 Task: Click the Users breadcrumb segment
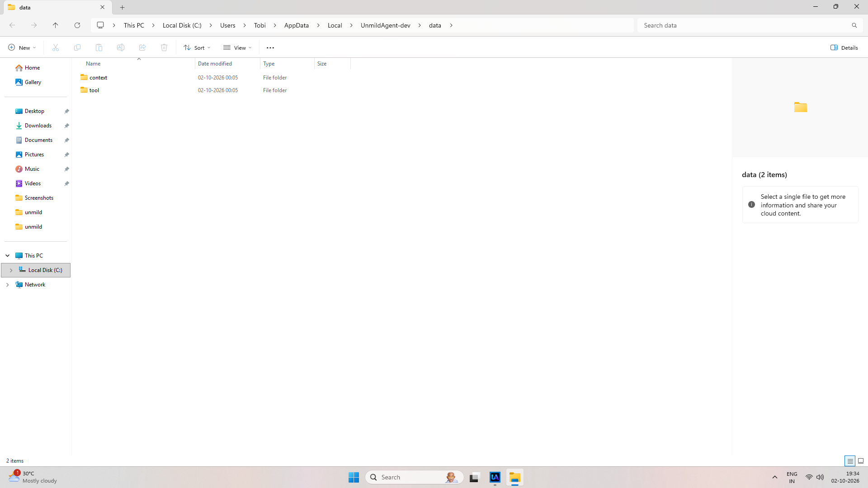coord(228,25)
